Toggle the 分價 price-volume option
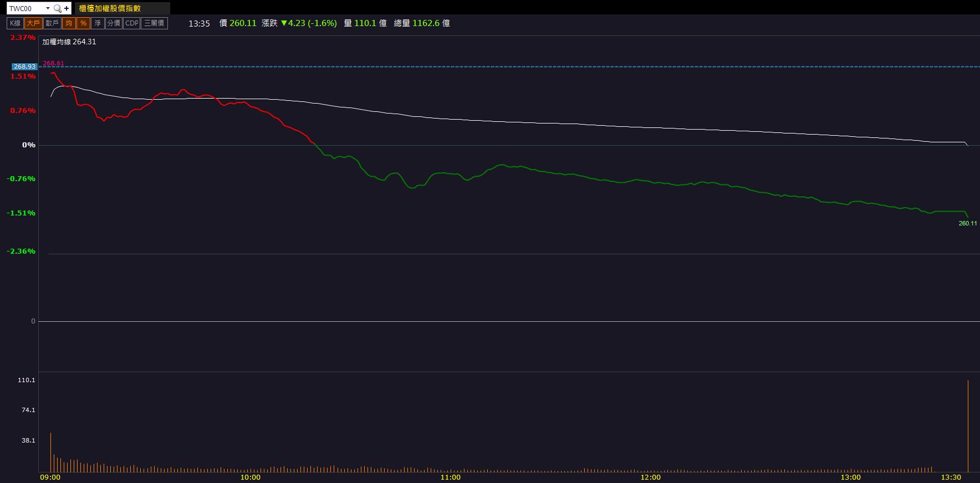The height and width of the screenshot is (483, 980). point(114,23)
